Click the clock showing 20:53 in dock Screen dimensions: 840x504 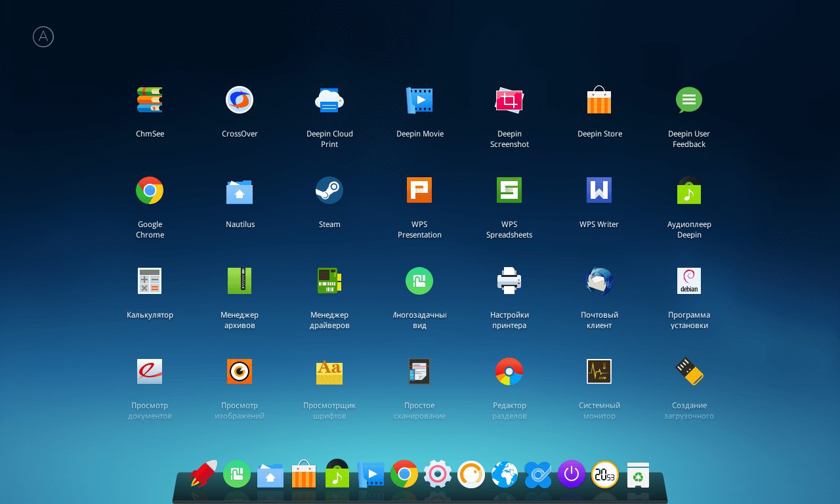tap(605, 474)
